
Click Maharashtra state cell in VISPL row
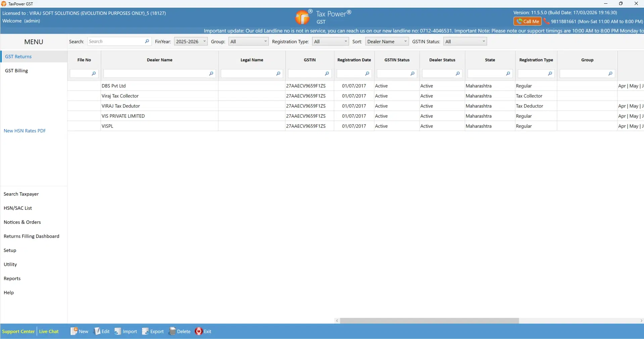pos(490,126)
